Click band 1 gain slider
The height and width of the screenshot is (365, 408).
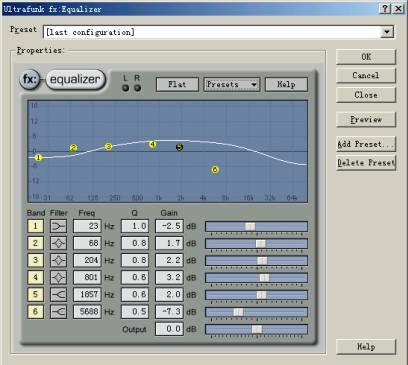[x=256, y=227]
